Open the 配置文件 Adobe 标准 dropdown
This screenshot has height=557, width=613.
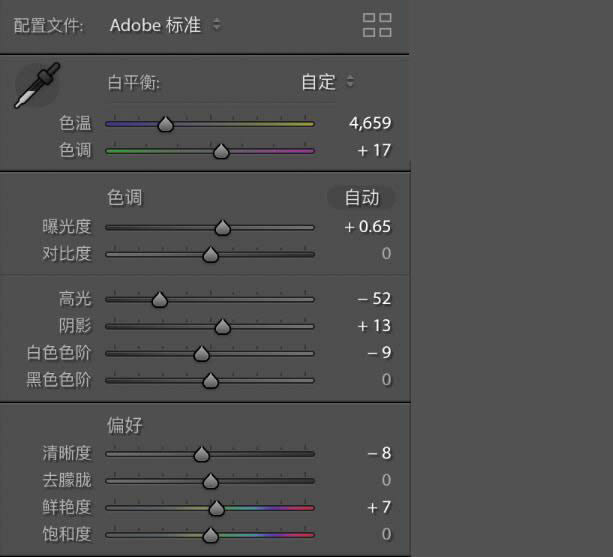click(165, 25)
